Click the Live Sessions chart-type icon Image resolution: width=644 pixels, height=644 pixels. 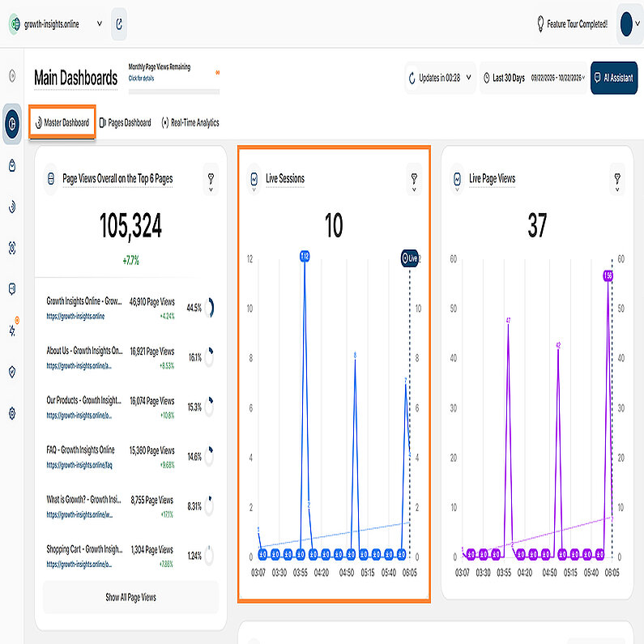pyautogui.click(x=254, y=180)
